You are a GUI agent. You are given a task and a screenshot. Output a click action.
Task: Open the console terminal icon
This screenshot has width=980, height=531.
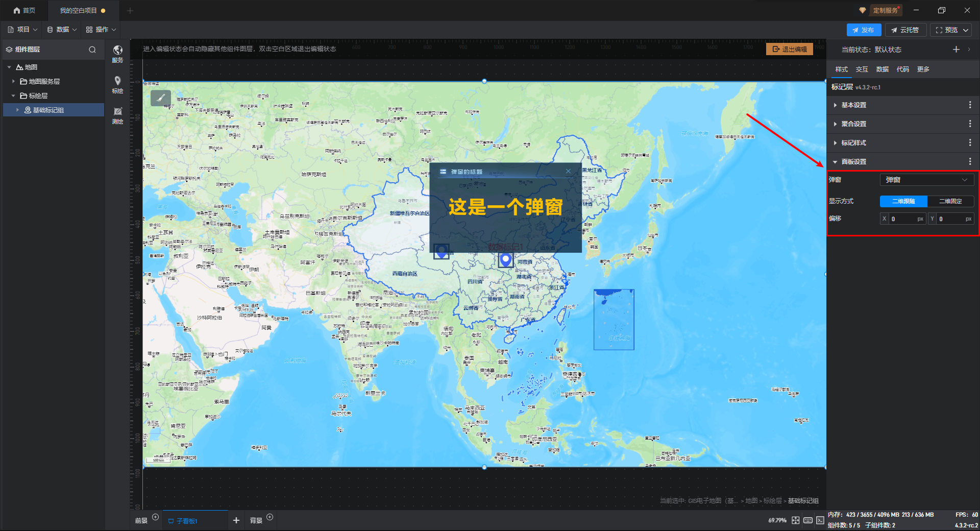point(820,520)
